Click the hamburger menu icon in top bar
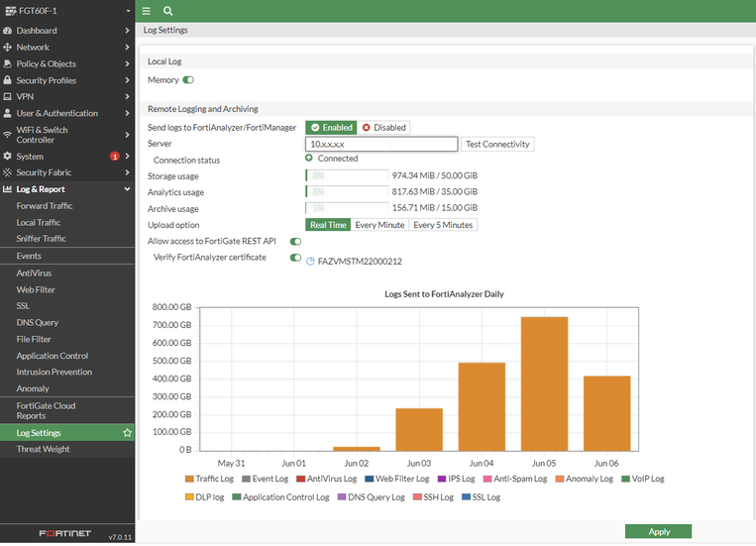The image size is (756, 546). click(147, 11)
